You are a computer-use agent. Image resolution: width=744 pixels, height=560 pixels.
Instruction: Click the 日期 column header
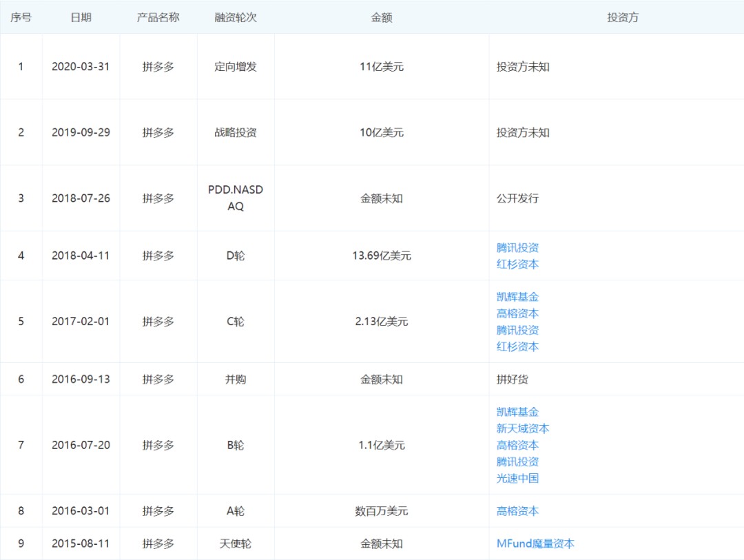(x=81, y=17)
